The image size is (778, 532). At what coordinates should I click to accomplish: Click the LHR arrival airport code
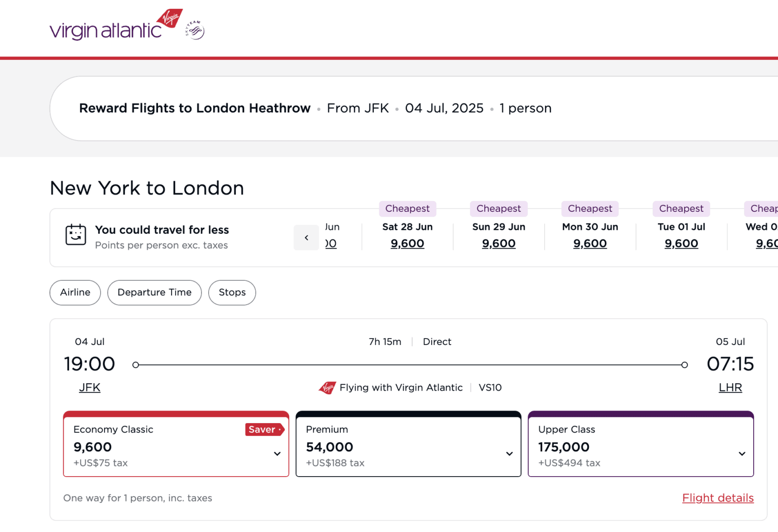(730, 387)
